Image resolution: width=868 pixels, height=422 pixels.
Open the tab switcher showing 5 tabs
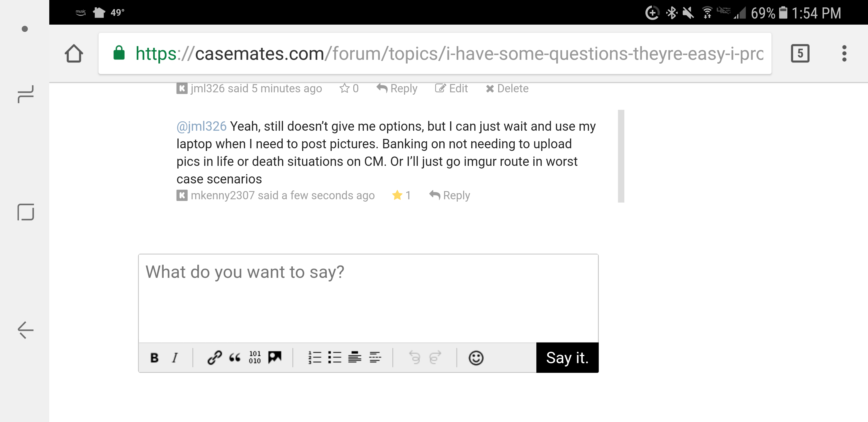pyautogui.click(x=800, y=54)
